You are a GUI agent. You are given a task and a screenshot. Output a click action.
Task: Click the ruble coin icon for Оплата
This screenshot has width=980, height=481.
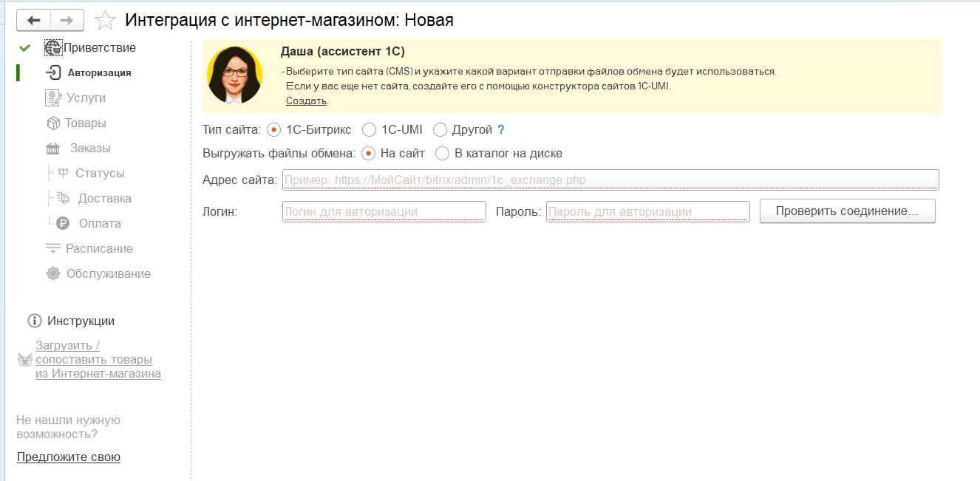tap(63, 223)
